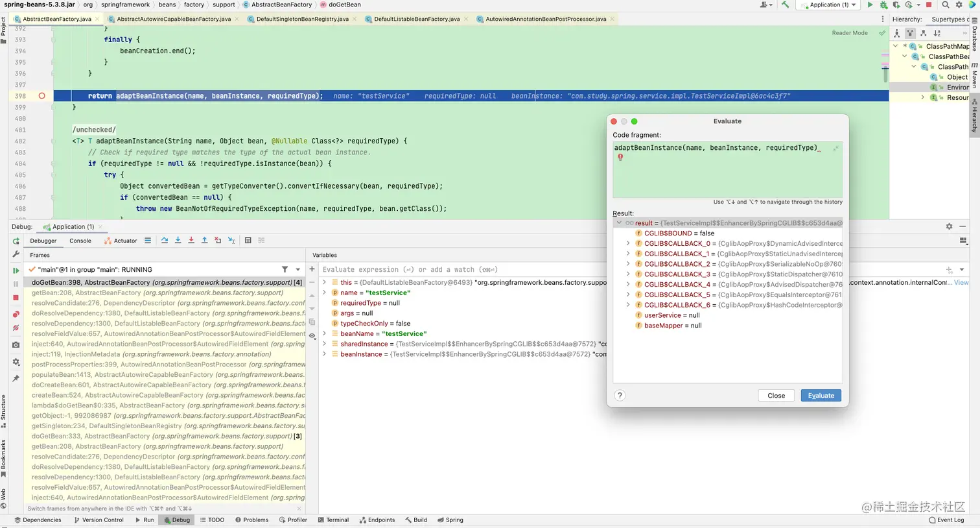This screenshot has height=528, width=980.
Task: Open the Event Log
Action: pyautogui.click(x=946, y=520)
